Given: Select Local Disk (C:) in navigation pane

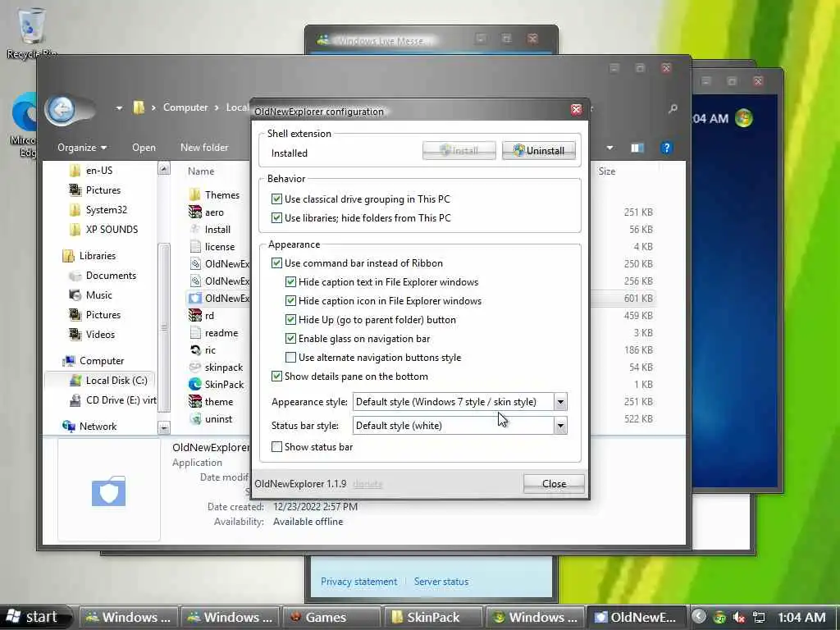Looking at the screenshot, I should tap(101, 381).
